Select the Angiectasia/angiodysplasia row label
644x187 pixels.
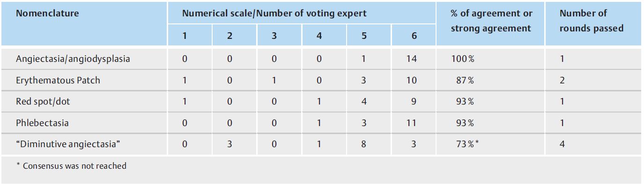pyautogui.click(x=66, y=60)
